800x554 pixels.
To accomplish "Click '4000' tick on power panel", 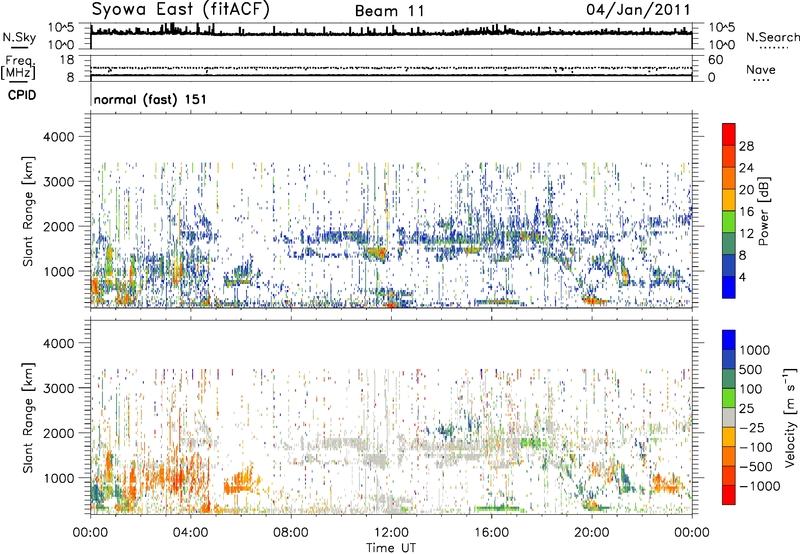I will tap(59, 137).
